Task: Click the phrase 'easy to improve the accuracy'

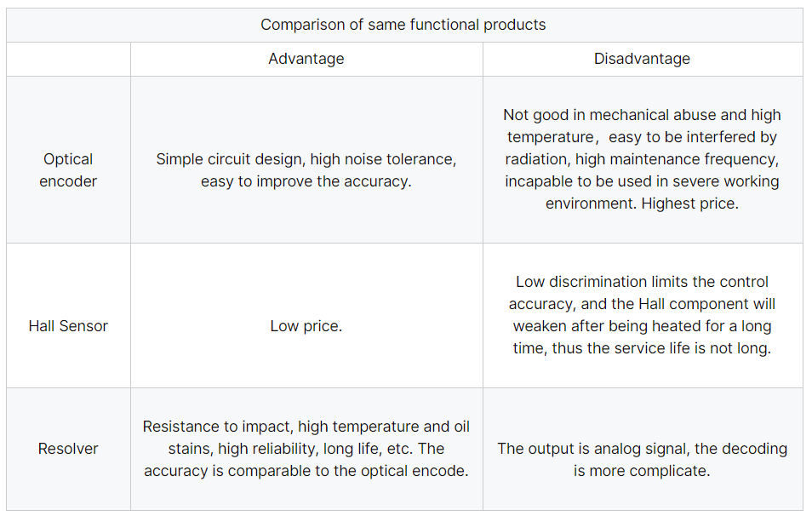Action: click(305, 181)
